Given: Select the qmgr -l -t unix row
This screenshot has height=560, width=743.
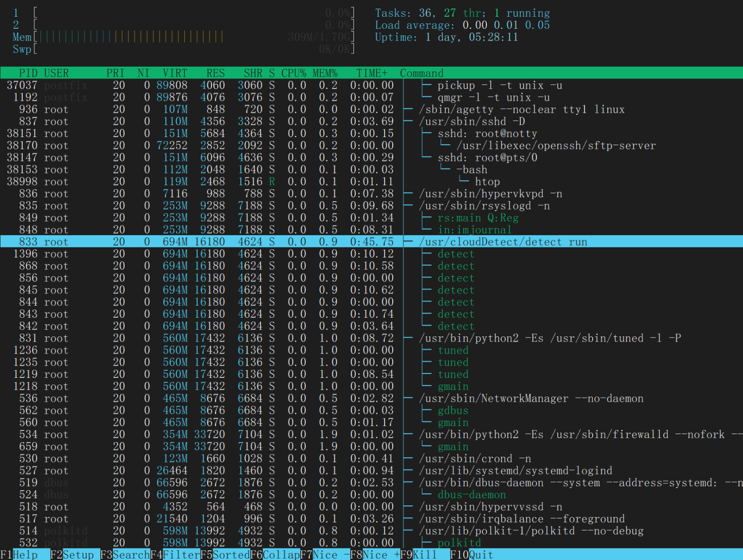Looking at the screenshot, I should (371, 98).
